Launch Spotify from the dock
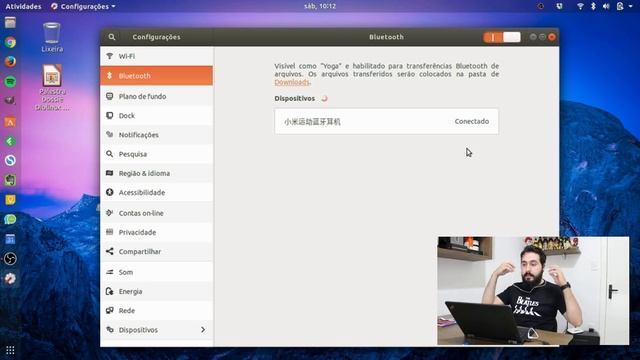This screenshot has height=360, width=640. [10, 81]
